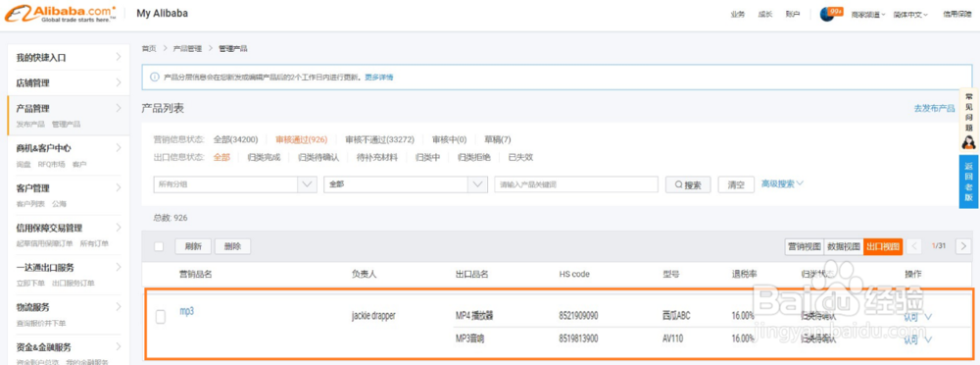Image resolution: width=980 pixels, height=365 pixels.
Task: Open 去发布产品 link
Action: [x=934, y=108]
